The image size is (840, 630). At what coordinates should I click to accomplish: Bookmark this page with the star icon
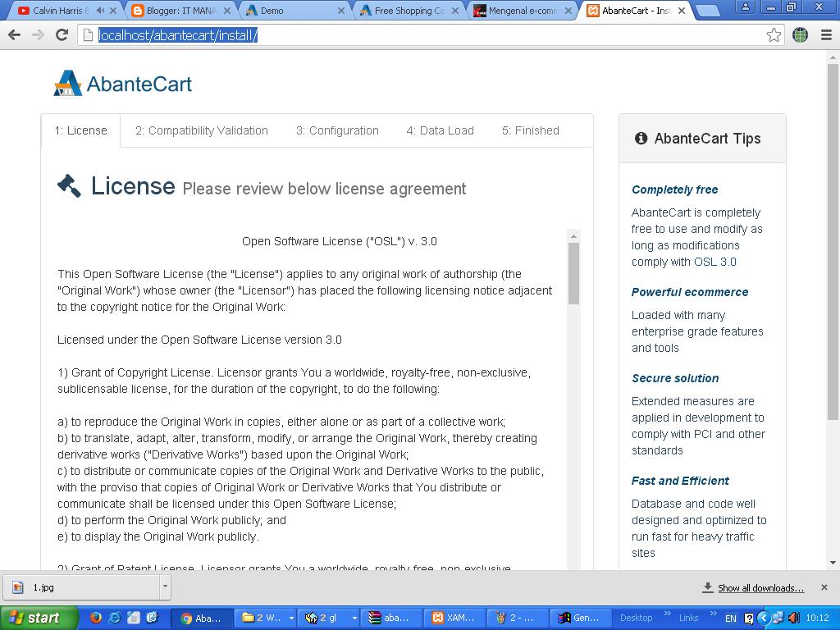774,35
